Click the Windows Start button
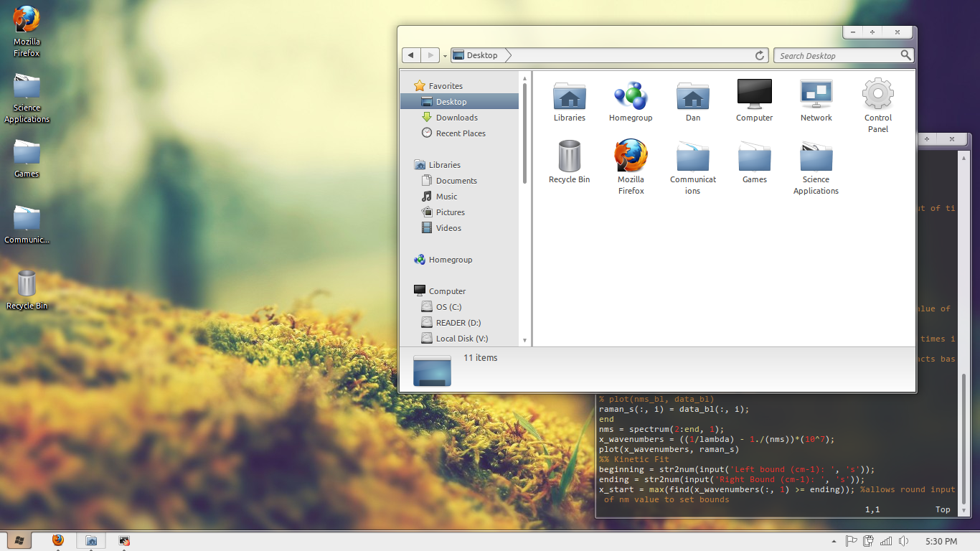The image size is (980, 551). [19, 540]
